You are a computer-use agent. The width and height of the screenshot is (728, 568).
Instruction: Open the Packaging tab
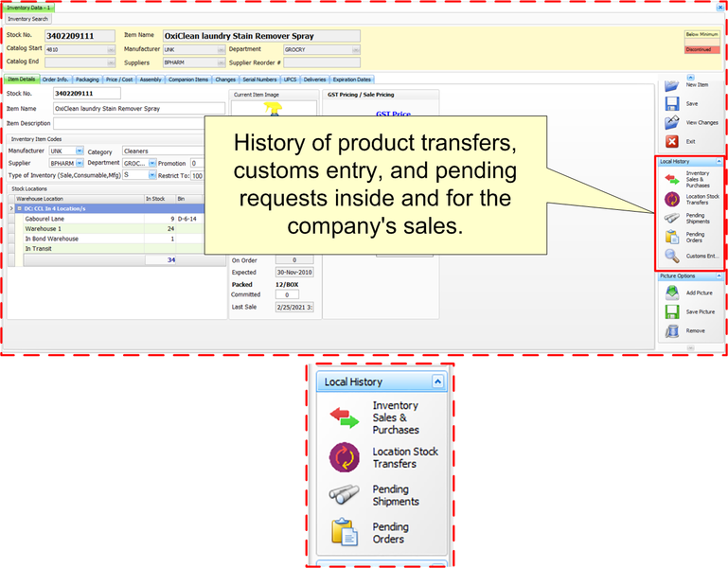87,80
